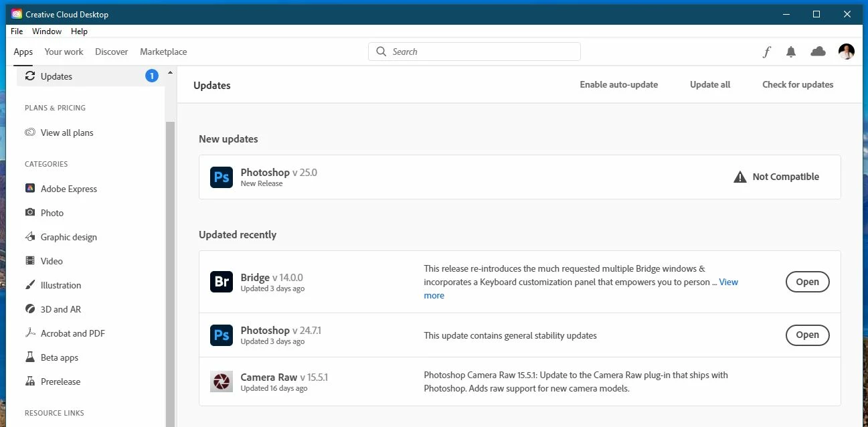Switch to the Discover tab
Image resolution: width=868 pixels, height=427 pixels.
(112, 52)
